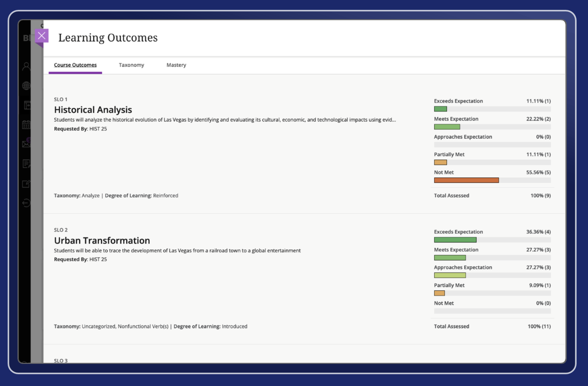Click the SLO 3 label at bottom
This screenshot has width=588, height=386.
tap(61, 360)
